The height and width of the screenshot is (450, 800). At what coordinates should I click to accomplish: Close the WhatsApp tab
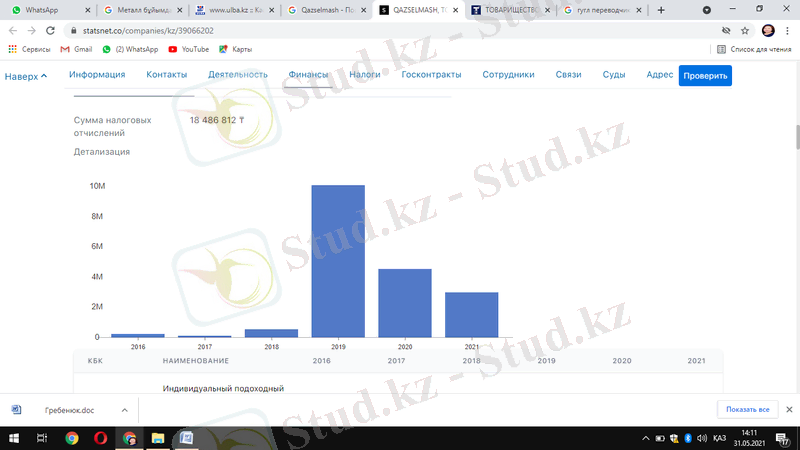[x=87, y=10]
